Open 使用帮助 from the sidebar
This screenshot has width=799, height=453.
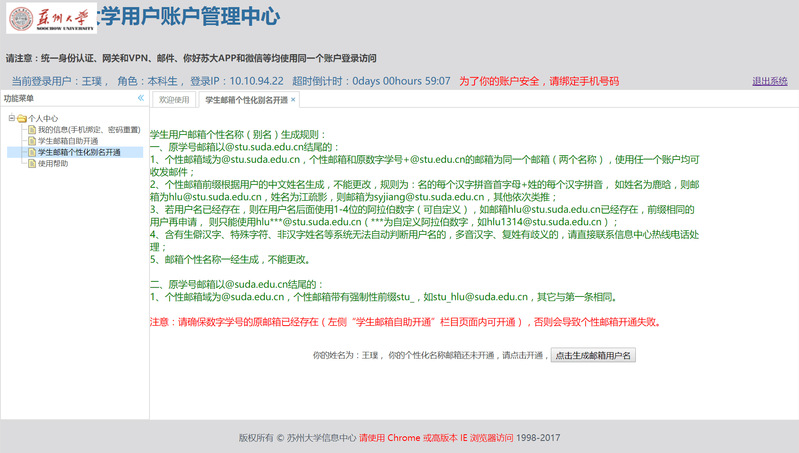[54, 163]
